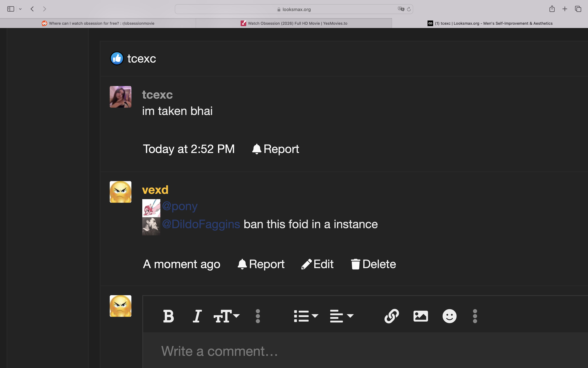This screenshot has width=588, height=368.
Task: Switch to the YesMovies Obsession tab
Action: [294, 23]
